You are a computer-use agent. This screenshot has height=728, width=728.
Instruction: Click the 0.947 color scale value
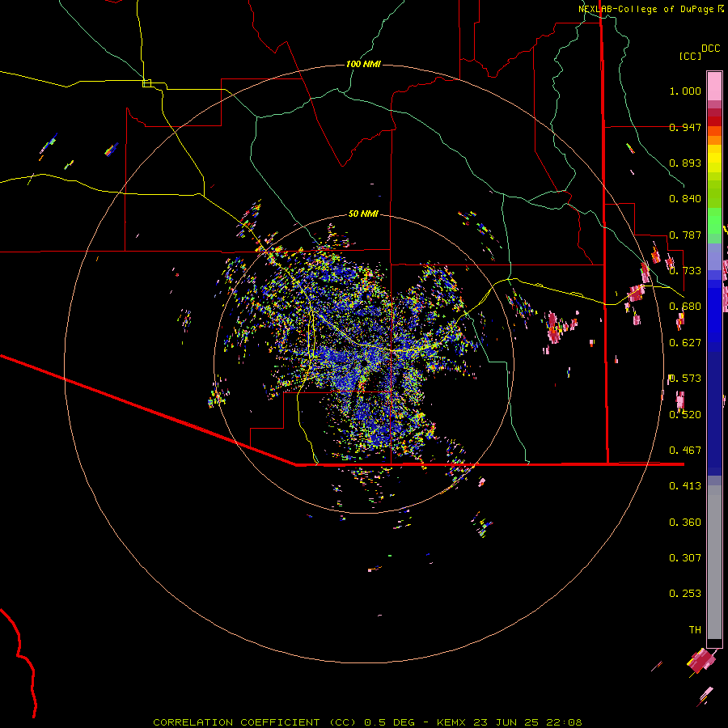685,127
